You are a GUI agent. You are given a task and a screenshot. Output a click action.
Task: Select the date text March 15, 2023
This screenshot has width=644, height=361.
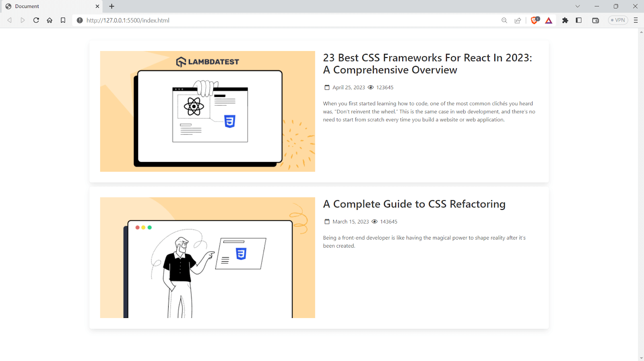point(351,222)
